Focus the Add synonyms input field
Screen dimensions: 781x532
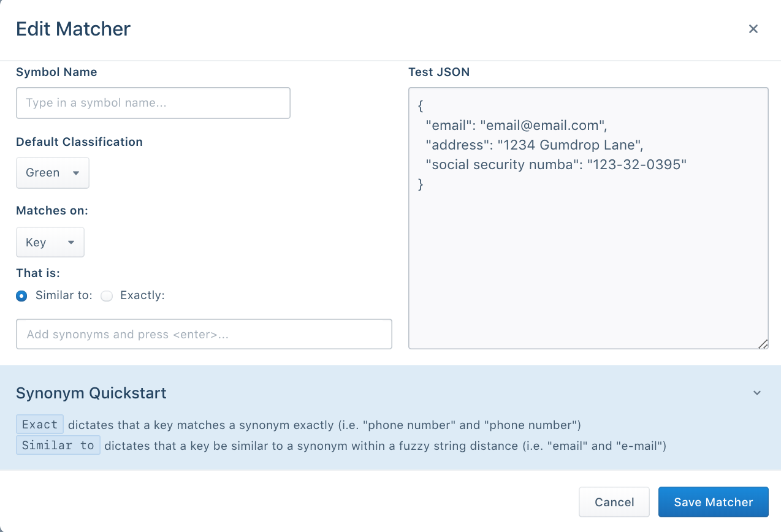[x=204, y=335]
